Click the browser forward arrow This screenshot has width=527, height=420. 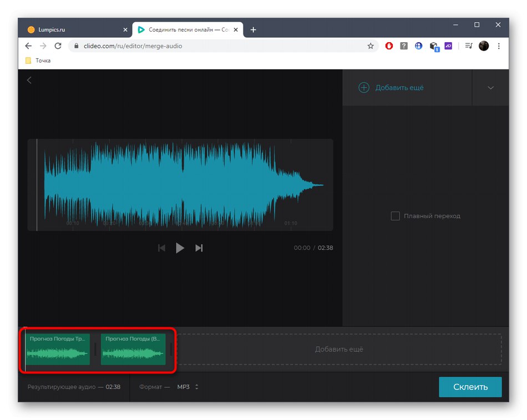click(43, 45)
